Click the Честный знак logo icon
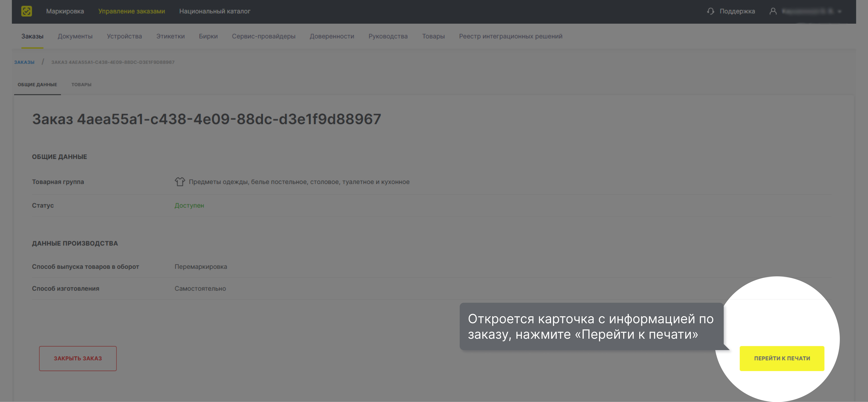The width and height of the screenshot is (868, 402). coord(27,11)
